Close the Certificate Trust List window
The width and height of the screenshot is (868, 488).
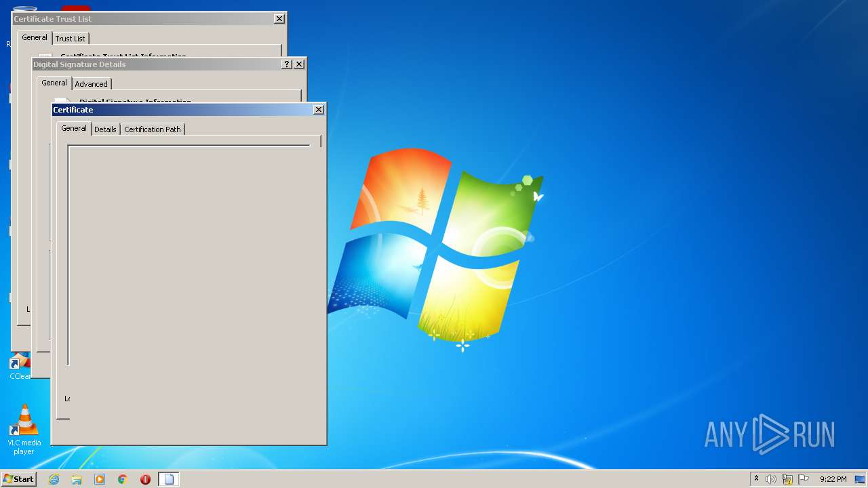[x=279, y=18]
